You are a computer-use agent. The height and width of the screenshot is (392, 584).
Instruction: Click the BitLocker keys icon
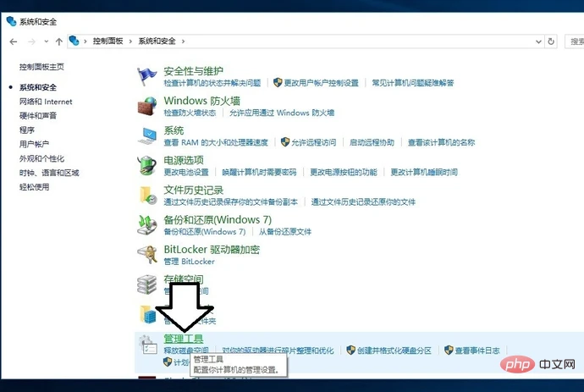pos(147,255)
